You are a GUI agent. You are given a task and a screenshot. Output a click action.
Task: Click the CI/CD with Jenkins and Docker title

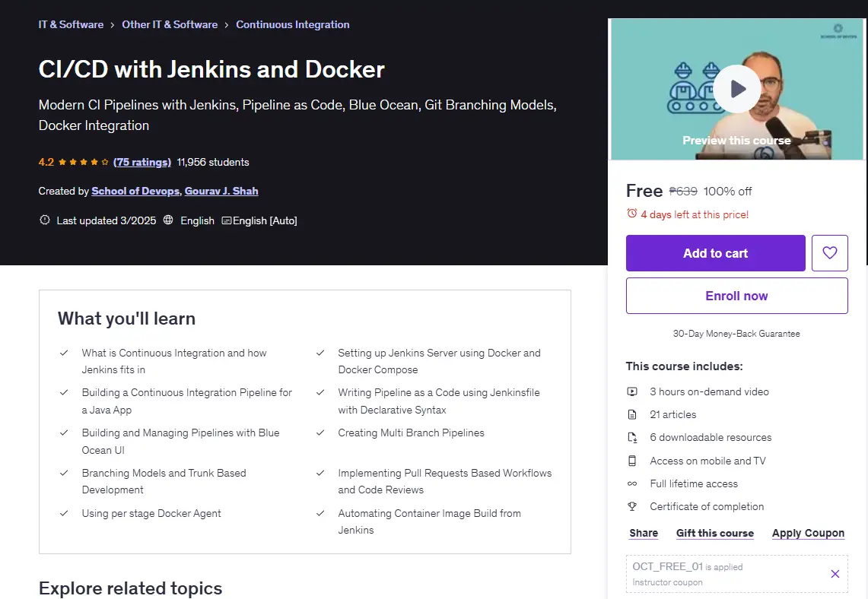[211, 69]
